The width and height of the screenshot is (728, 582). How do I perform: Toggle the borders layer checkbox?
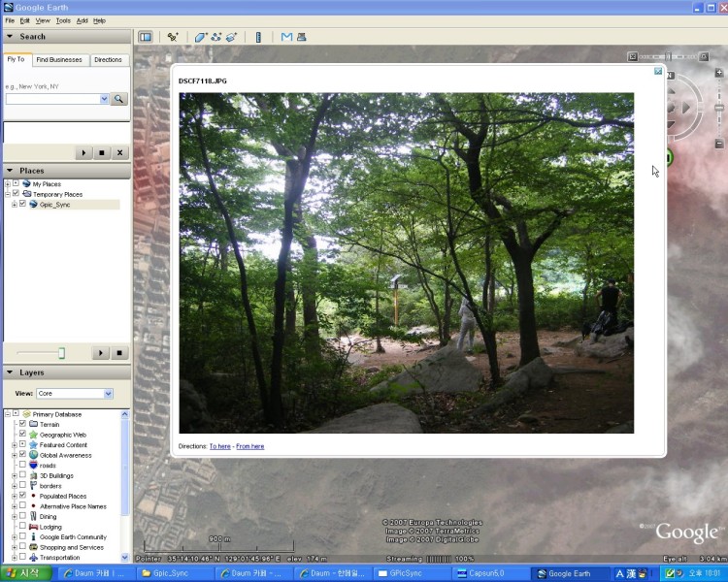click(x=22, y=485)
